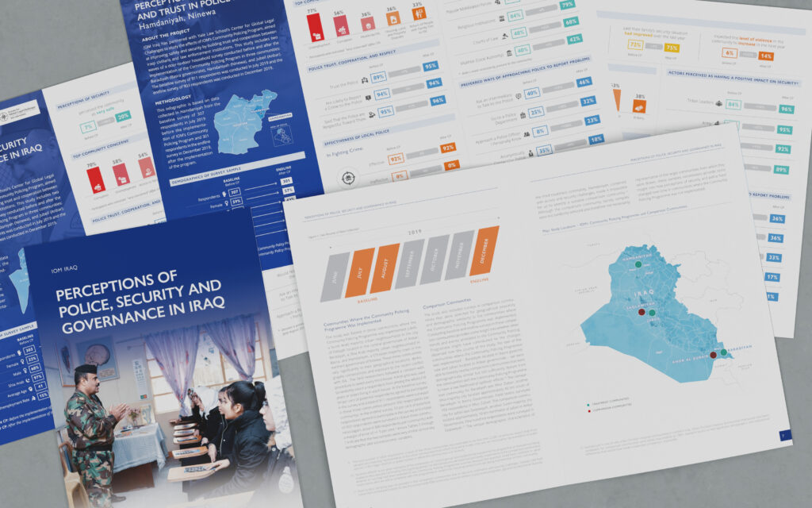Click the red Saqlawiyah marker on the Iraq map
Viewport: 812px width, 508px height.
[x=641, y=312]
